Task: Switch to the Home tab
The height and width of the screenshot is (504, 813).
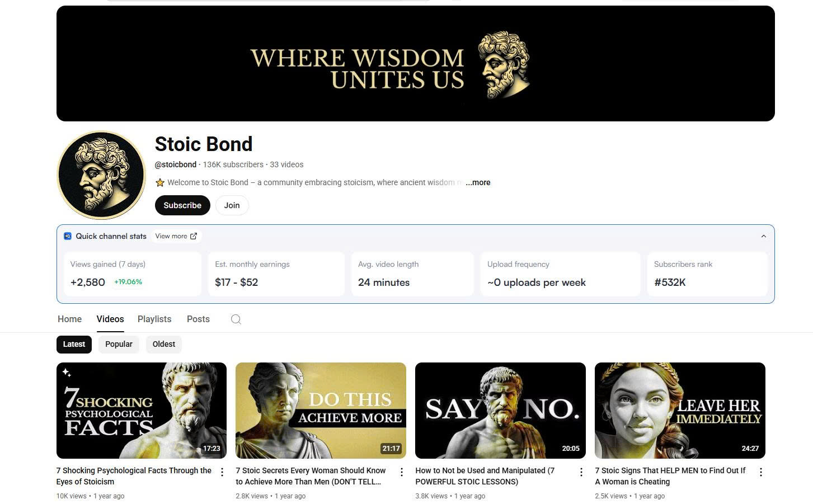Action: [x=70, y=319]
